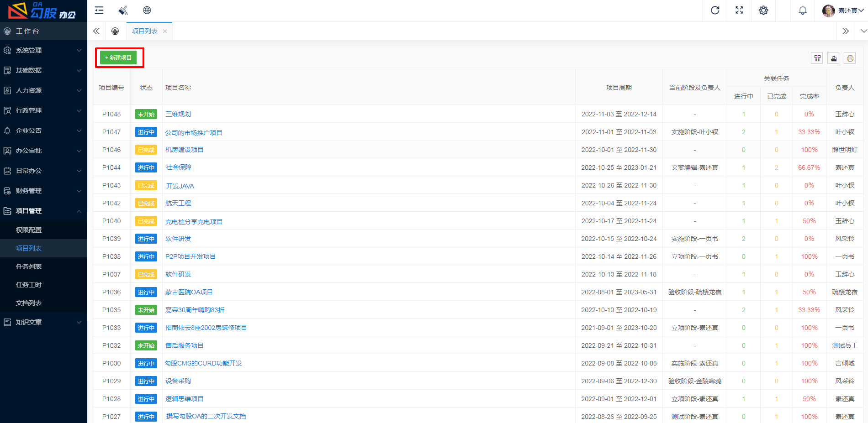Expand 基础数据 menu chevron
Viewport: 868px width, 423px height.
pyautogui.click(x=79, y=70)
